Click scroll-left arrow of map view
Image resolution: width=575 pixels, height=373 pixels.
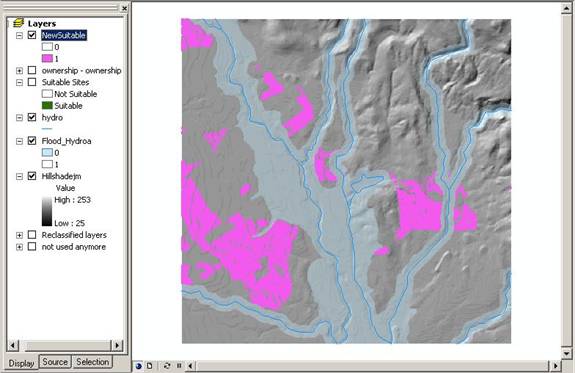pyautogui.click(x=190, y=366)
